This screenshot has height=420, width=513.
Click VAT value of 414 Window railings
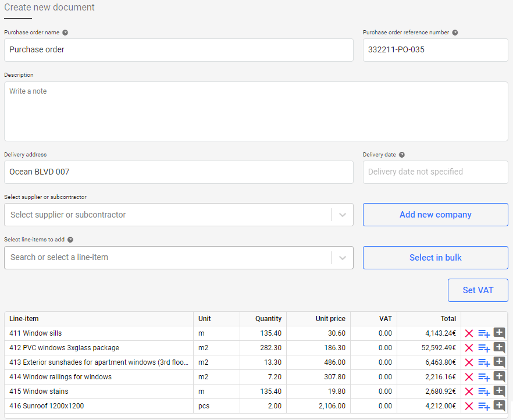[385, 377]
